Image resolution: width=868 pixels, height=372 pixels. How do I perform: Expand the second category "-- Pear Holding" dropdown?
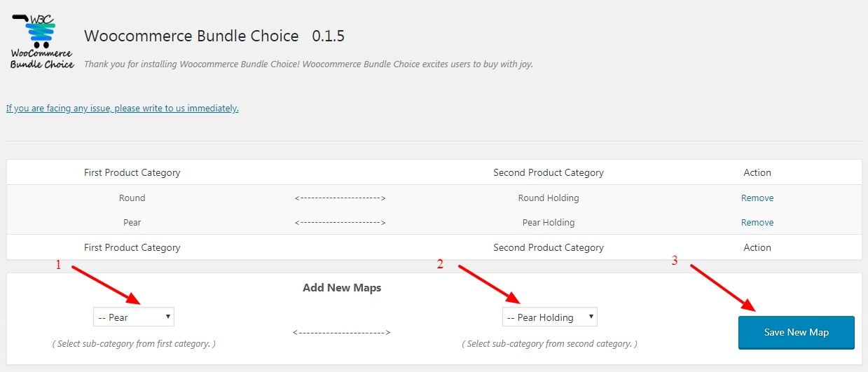[549, 317]
